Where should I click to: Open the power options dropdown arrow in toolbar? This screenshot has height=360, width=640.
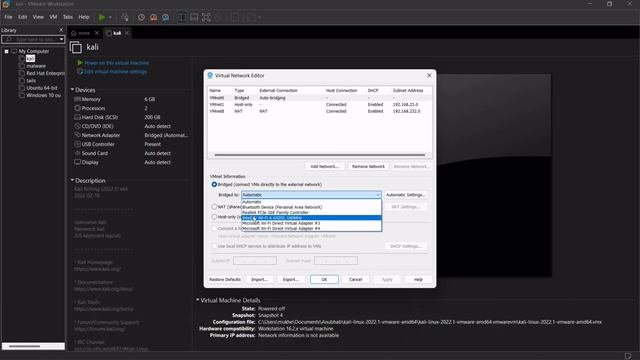(x=110, y=17)
